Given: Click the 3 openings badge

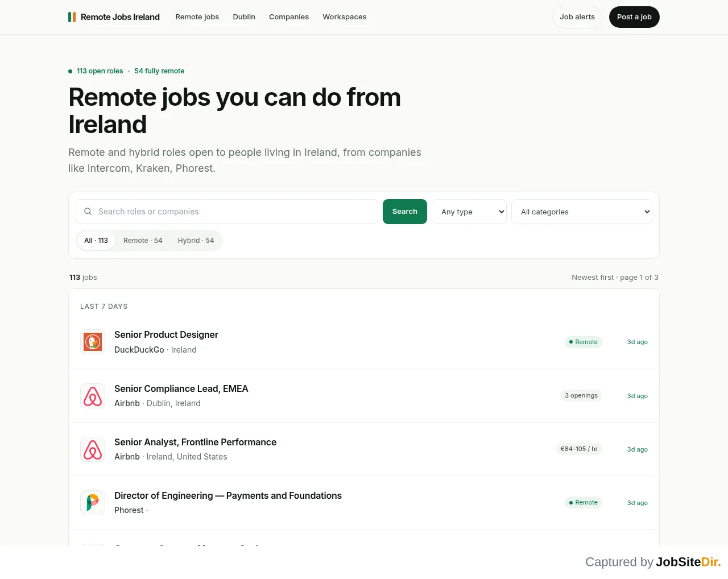Looking at the screenshot, I should point(581,395).
